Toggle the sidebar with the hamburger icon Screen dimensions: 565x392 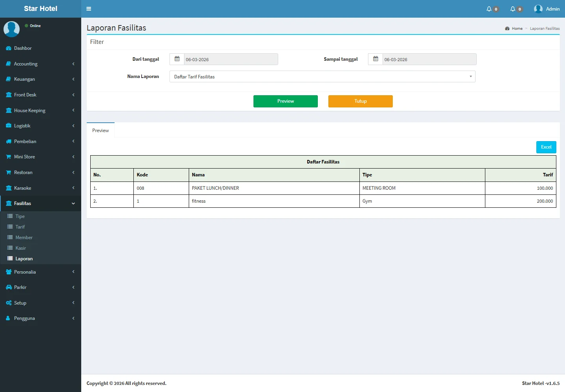89,9
